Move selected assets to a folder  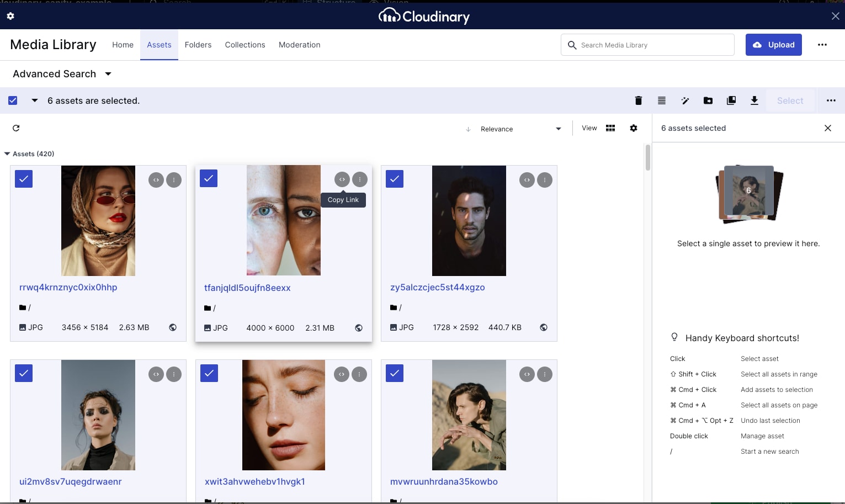pos(708,100)
